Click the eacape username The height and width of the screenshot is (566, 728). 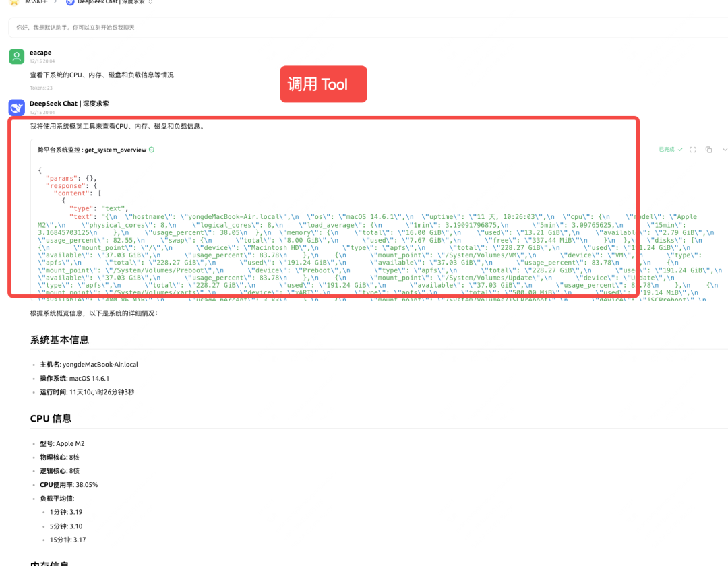[40, 53]
